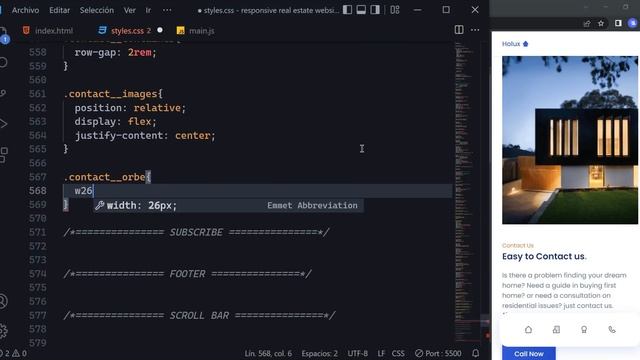Click the SCROLL BAR comment line
This screenshot has height=360, width=640.
(x=200, y=316)
